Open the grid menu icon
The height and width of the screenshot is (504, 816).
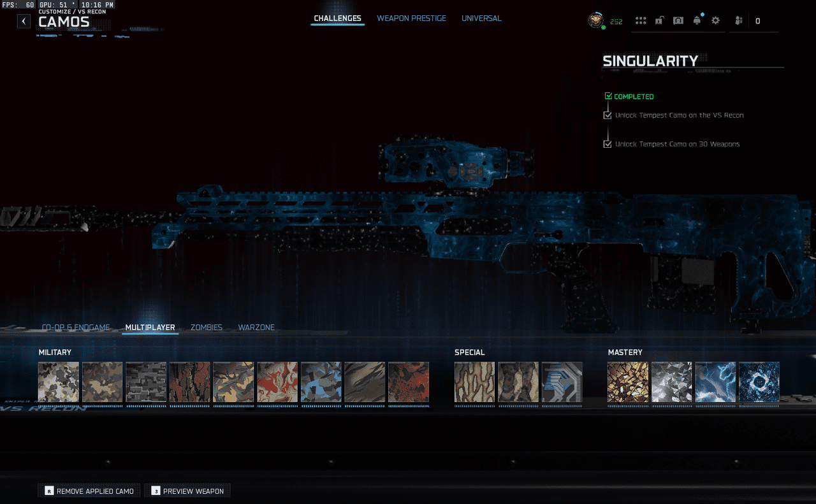641,20
